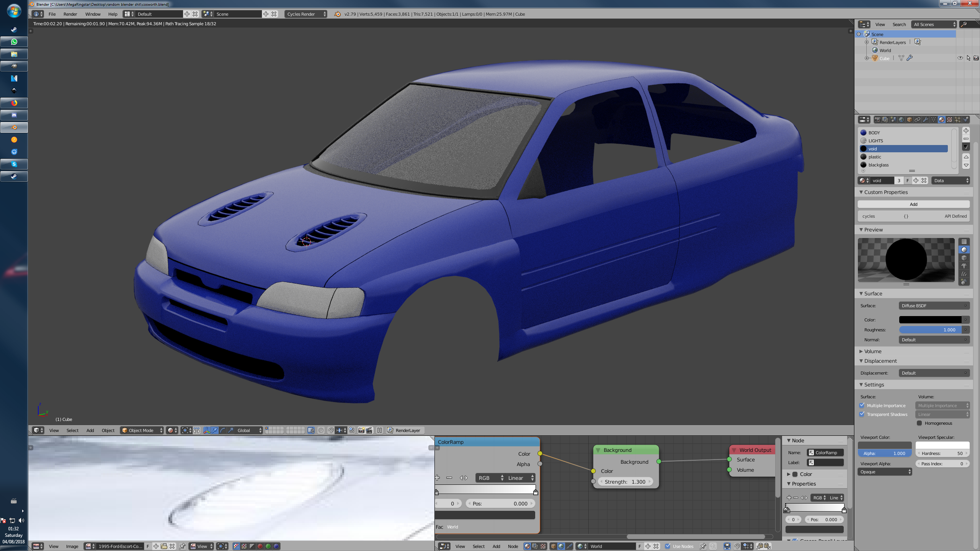The image size is (980, 551).
Task: Disable Transparent Shadows checkbox
Action: point(862,414)
